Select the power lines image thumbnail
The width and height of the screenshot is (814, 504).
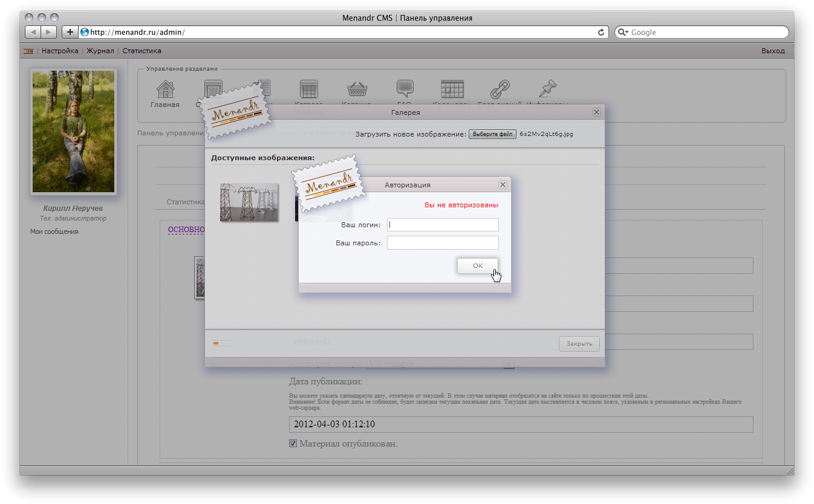249,202
